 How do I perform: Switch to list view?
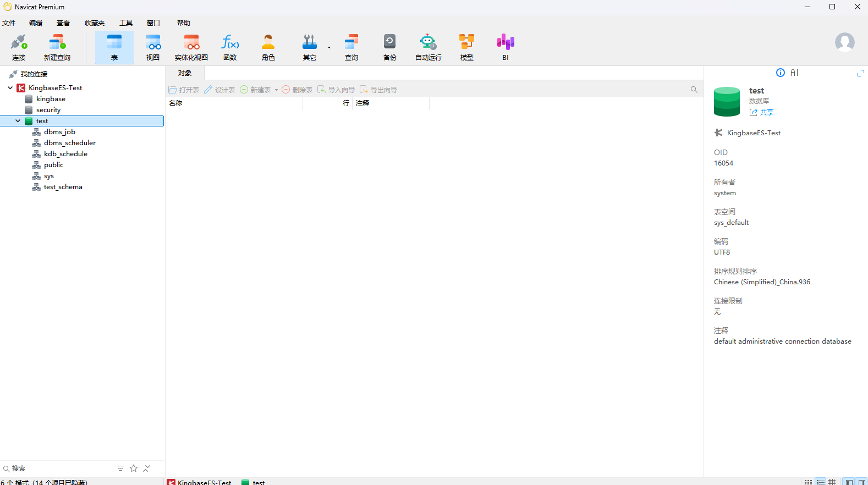click(820, 482)
